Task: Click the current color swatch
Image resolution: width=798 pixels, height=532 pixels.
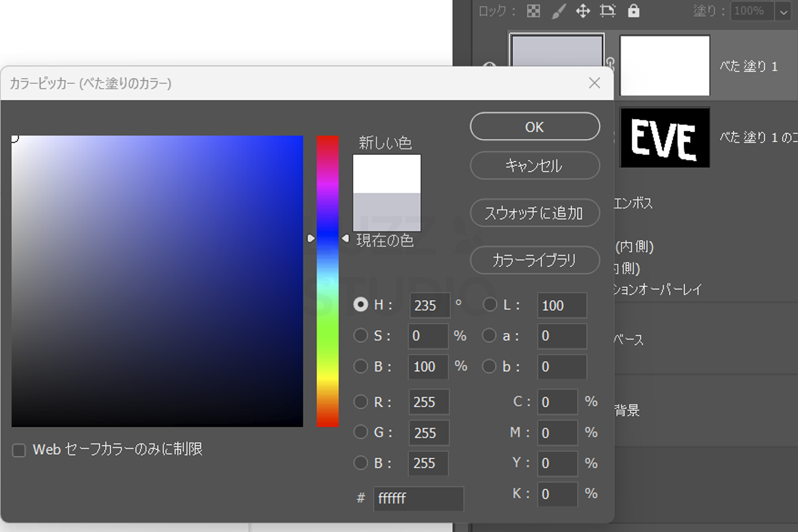Action: [387, 212]
